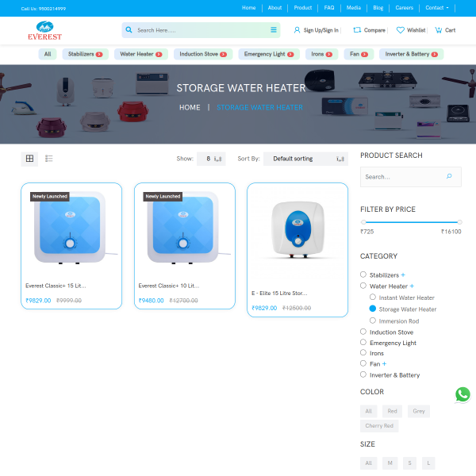476x476 pixels.
Task: Click the All category pill
Action: coord(48,54)
